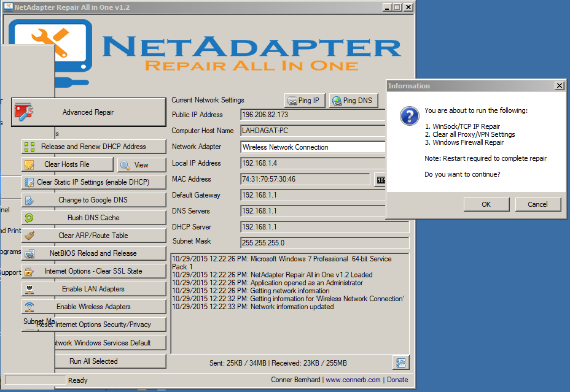Click the Default Gateway field
570x392 pixels.
(x=313, y=195)
